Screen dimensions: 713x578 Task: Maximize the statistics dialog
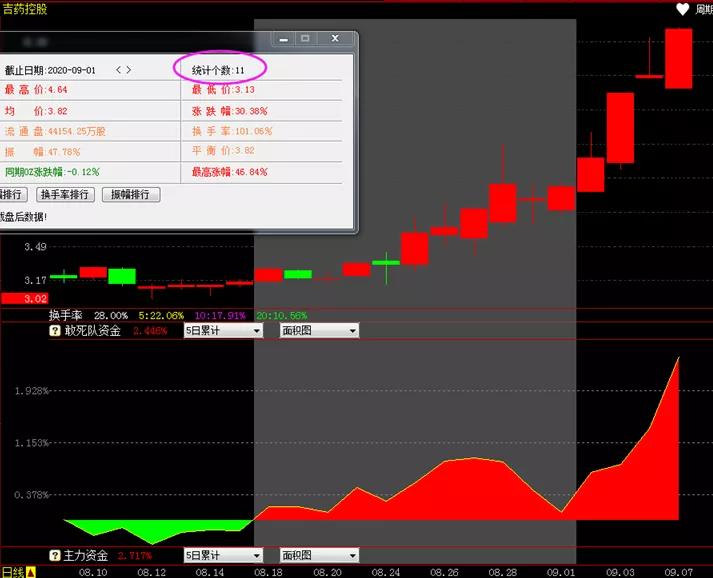305,39
